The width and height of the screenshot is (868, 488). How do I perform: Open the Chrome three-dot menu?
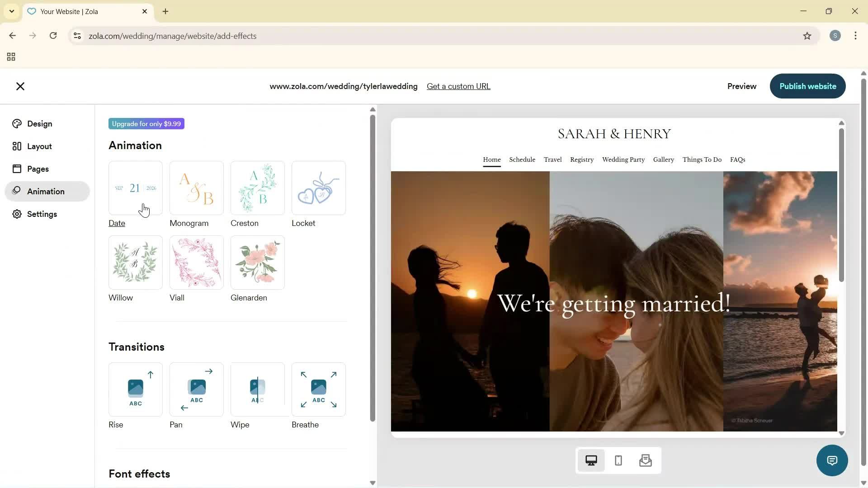[855, 36]
